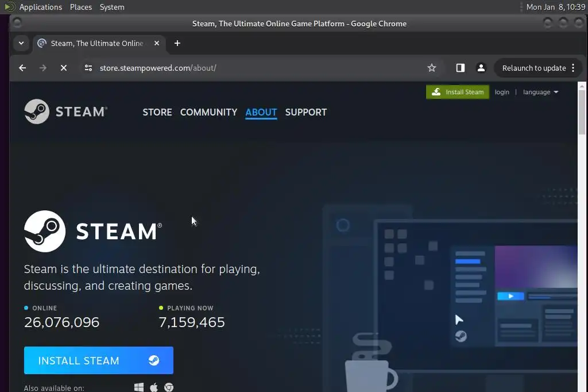Image resolution: width=588 pixels, height=392 pixels.
Task: Expand the language dropdown
Action: click(x=540, y=92)
